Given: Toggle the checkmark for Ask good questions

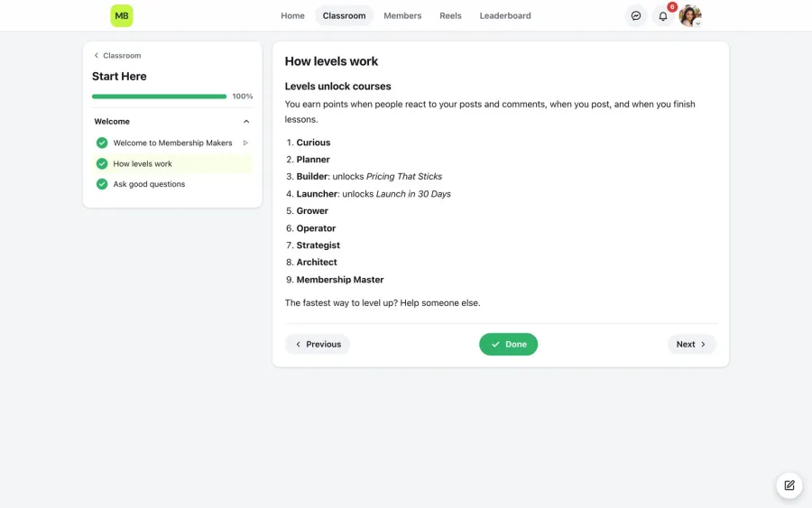Looking at the screenshot, I should click(102, 184).
